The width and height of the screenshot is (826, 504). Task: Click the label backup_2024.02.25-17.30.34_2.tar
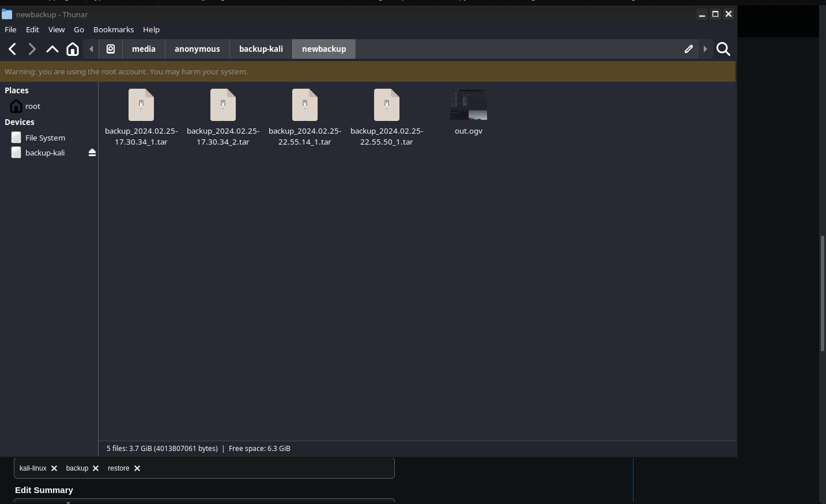click(x=223, y=137)
